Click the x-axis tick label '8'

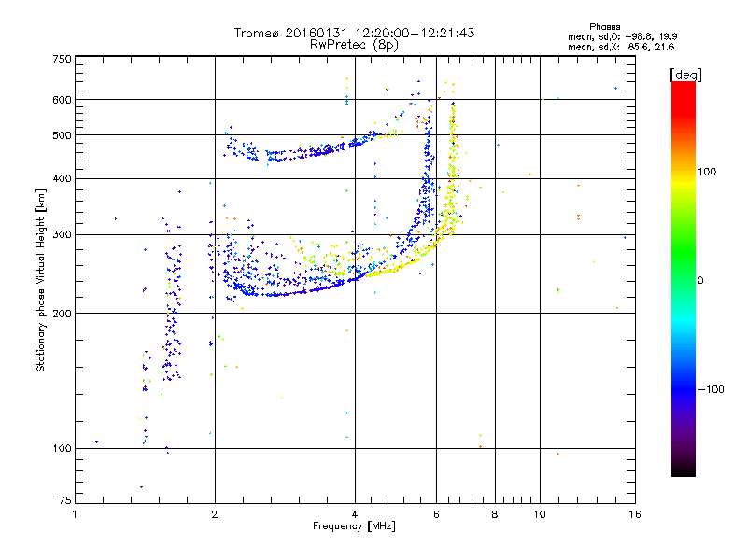click(x=495, y=514)
